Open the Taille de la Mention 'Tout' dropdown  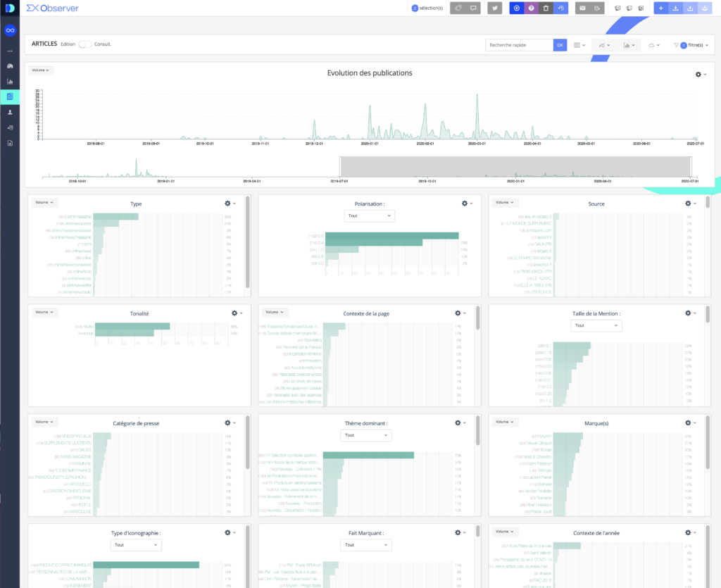pyautogui.click(x=596, y=325)
